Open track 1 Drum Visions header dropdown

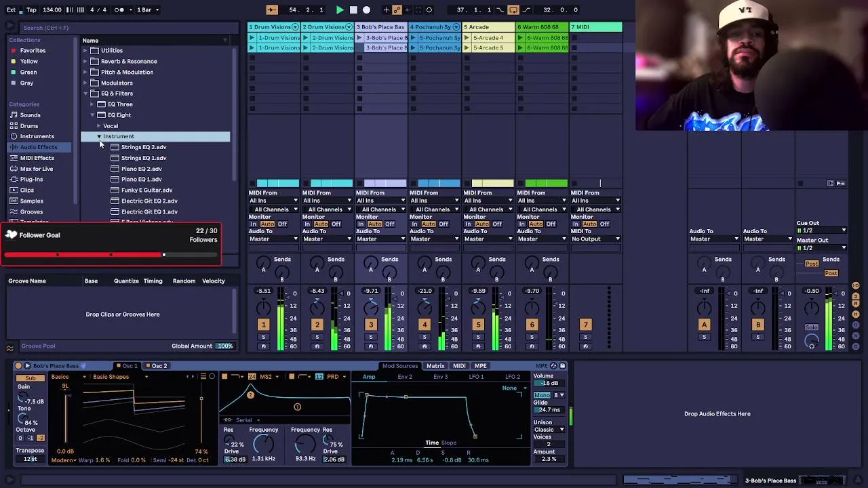[x=296, y=27]
